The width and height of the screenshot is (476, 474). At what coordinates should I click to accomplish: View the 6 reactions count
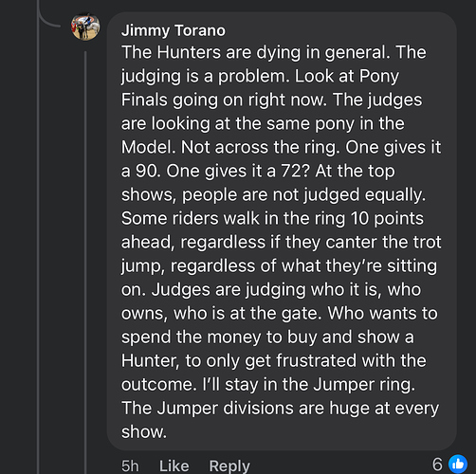point(437,465)
